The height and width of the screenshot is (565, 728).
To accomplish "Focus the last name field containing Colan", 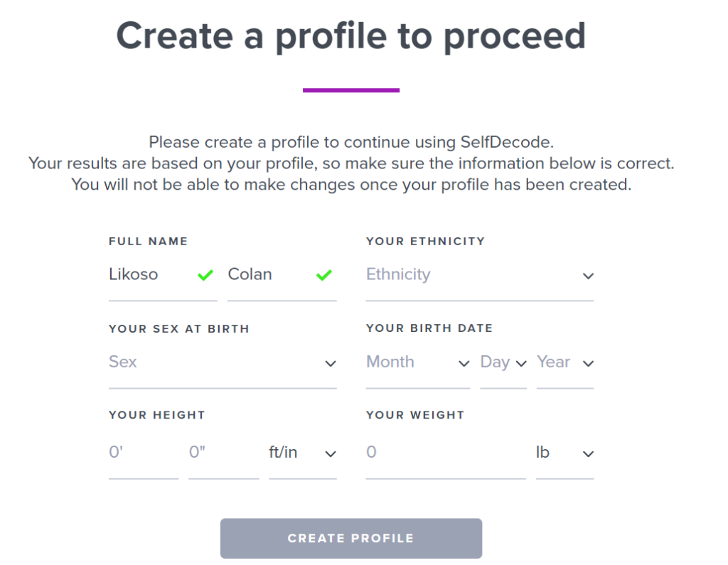I will 282,276.
